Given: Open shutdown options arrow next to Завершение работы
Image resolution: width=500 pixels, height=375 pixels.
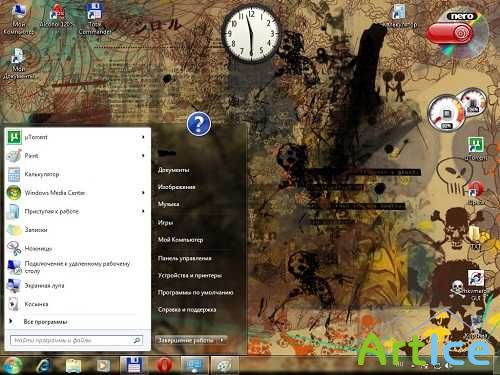Looking at the screenshot, I should click(x=222, y=340).
